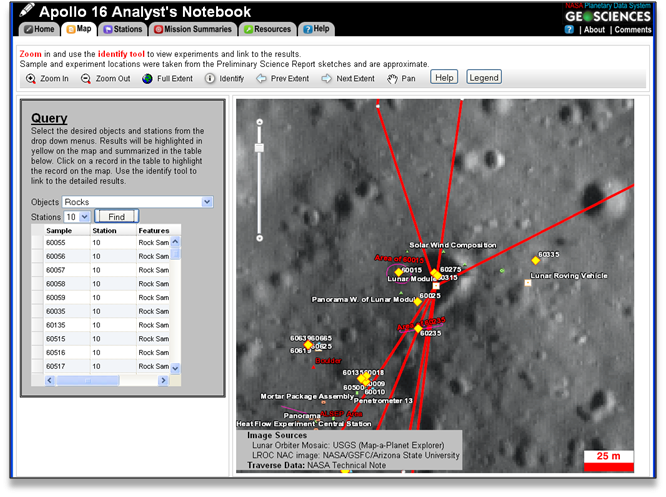Select table row for sample 60516
Screen dimensions: 666x497
click(101, 353)
